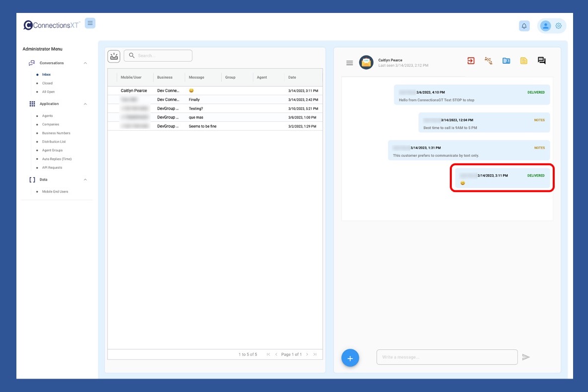The width and height of the screenshot is (588, 392).
Task: Collapse the Data menu section
Action: (85, 180)
